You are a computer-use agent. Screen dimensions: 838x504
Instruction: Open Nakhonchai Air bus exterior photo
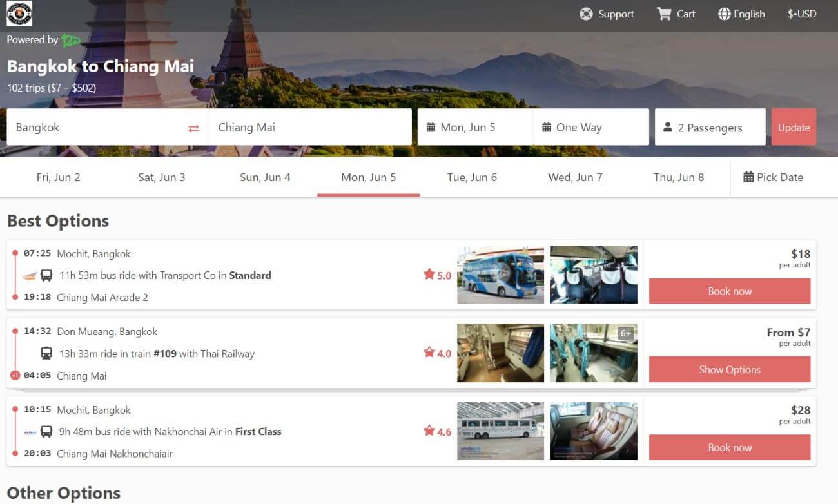click(501, 431)
